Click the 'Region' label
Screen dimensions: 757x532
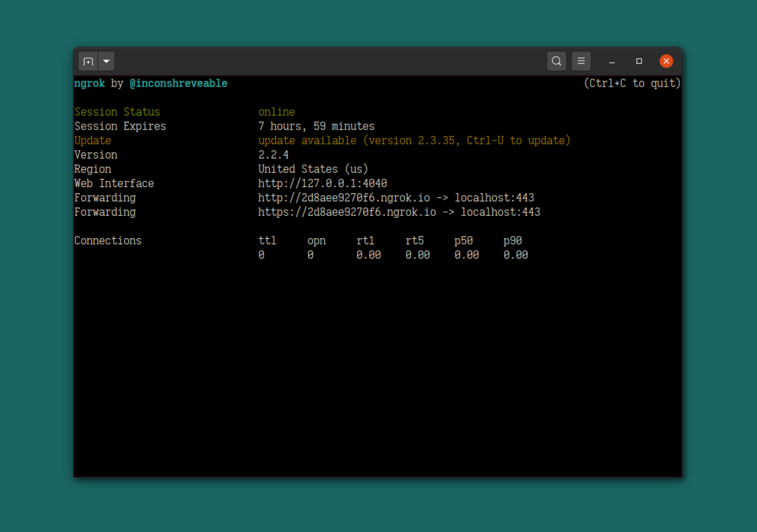[x=92, y=169]
